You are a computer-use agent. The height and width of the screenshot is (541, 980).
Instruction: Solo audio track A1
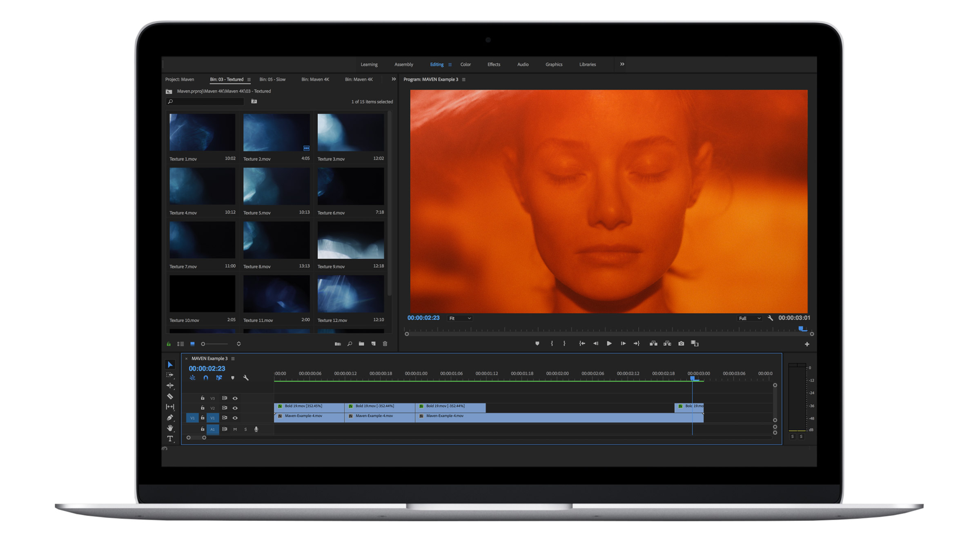(x=245, y=429)
